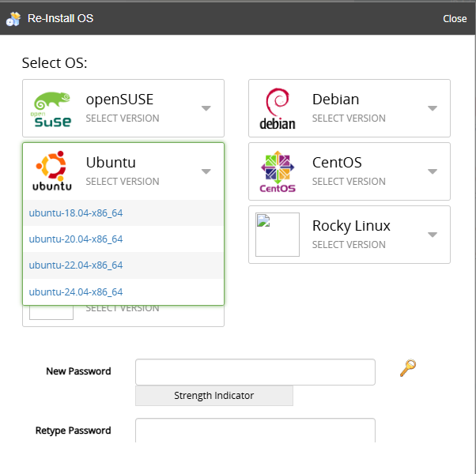Choose ubuntu-22.04-x86_64 from the list

(123, 265)
